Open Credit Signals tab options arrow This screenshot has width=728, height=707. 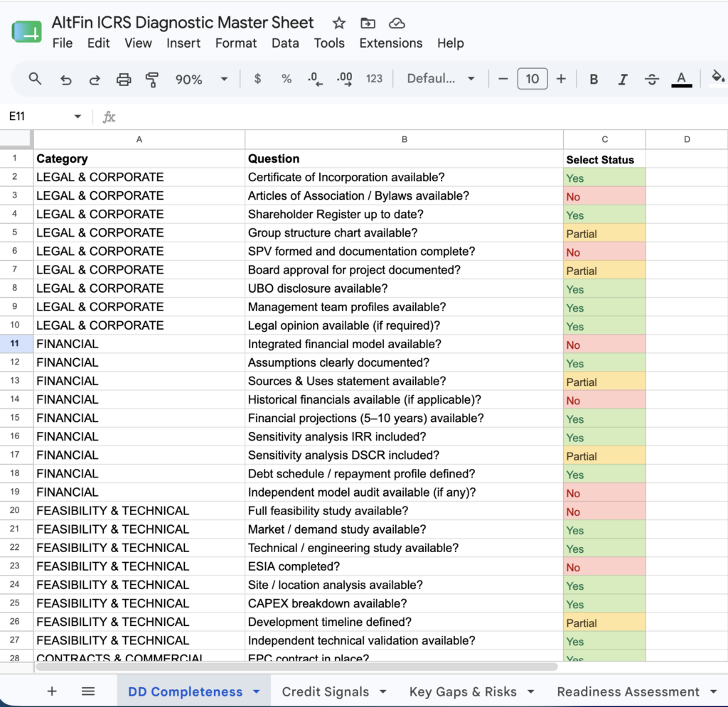[x=383, y=691]
